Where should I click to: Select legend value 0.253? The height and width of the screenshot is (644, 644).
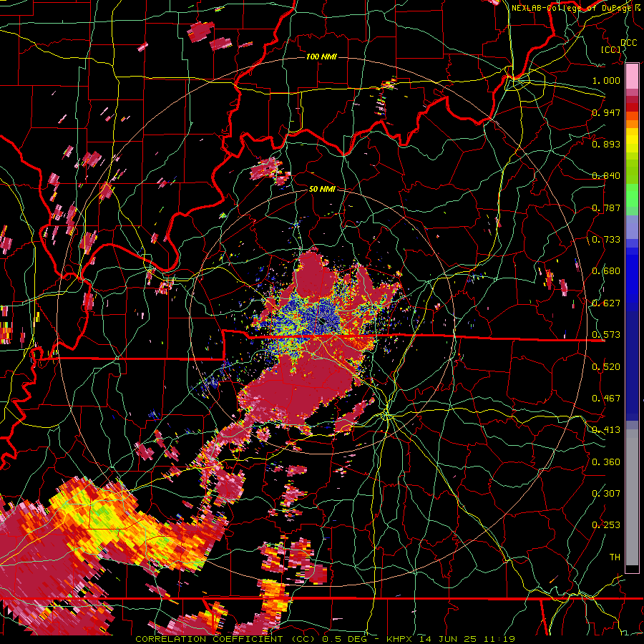pyautogui.click(x=606, y=525)
